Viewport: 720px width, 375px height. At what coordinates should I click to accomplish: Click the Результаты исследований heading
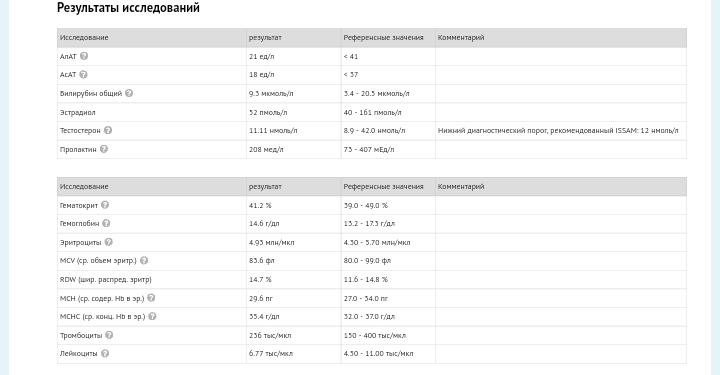tap(128, 8)
